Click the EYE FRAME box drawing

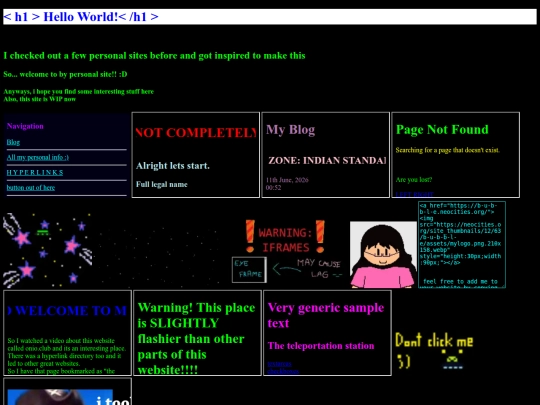[249, 270]
